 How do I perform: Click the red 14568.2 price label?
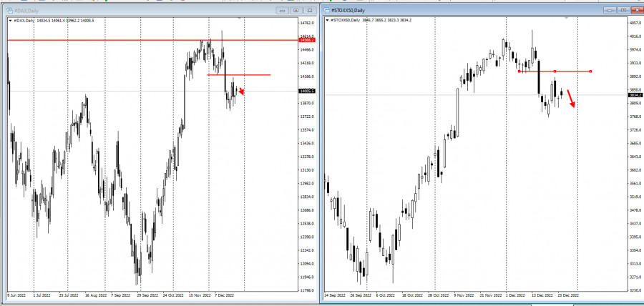pyautogui.click(x=308, y=40)
